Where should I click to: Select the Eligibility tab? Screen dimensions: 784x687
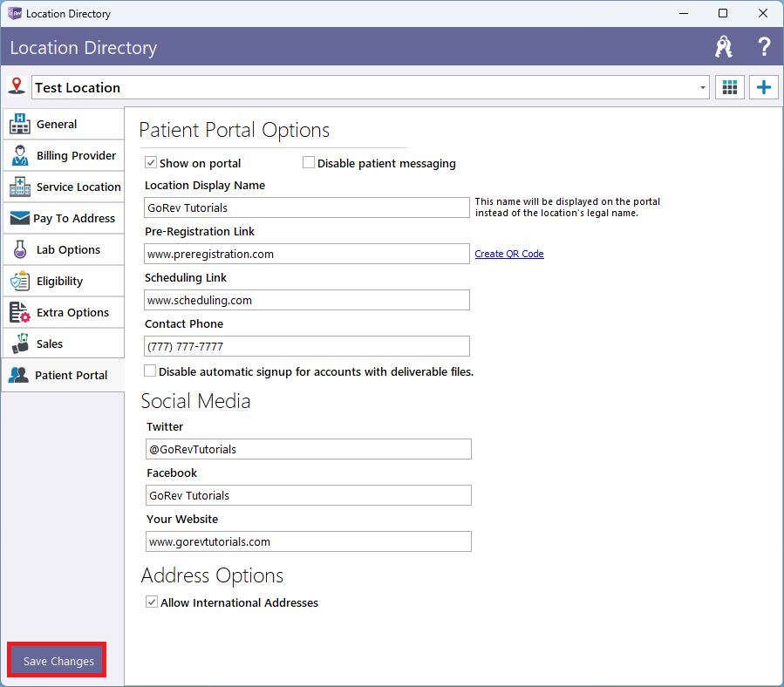click(64, 281)
